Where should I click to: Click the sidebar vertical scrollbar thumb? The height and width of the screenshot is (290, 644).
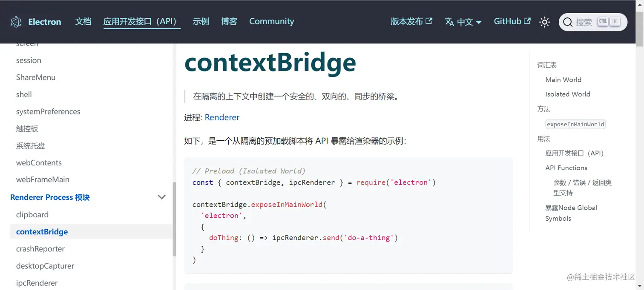tap(174, 219)
